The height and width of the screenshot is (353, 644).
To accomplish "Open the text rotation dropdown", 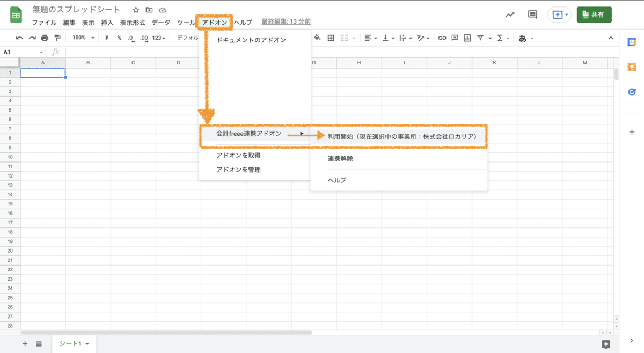I will coord(423,38).
